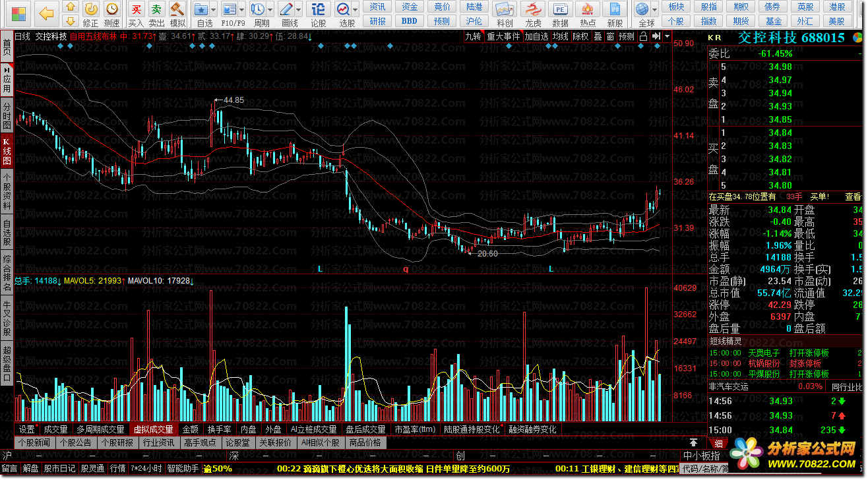The width and height of the screenshot is (868, 480).
Task: Toggle the 窗 window option
Action: pyautogui.click(x=611, y=36)
